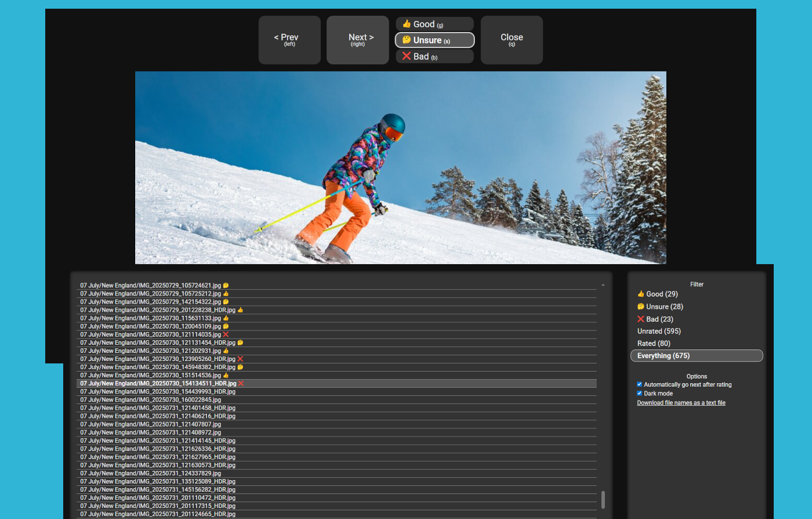Click thumbs-up beside IMG_20250729_201228238_HDR.jpg
The height and width of the screenshot is (519, 812).
[x=240, y=310]
